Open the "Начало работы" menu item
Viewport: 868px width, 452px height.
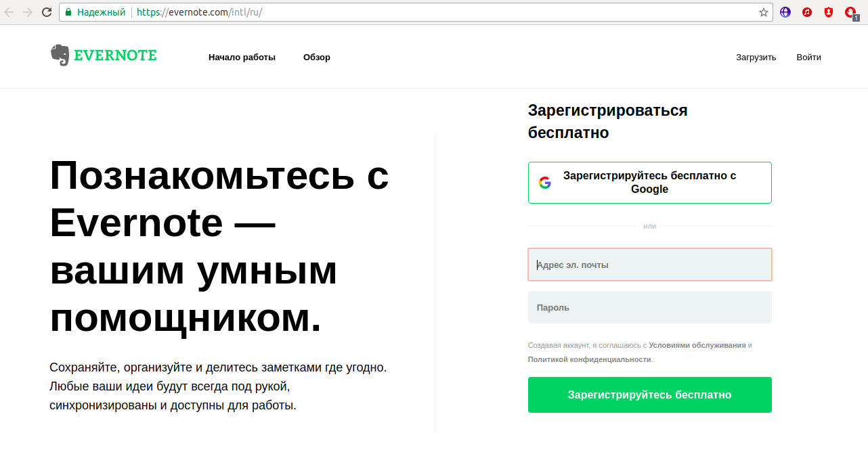click(242, 58)
